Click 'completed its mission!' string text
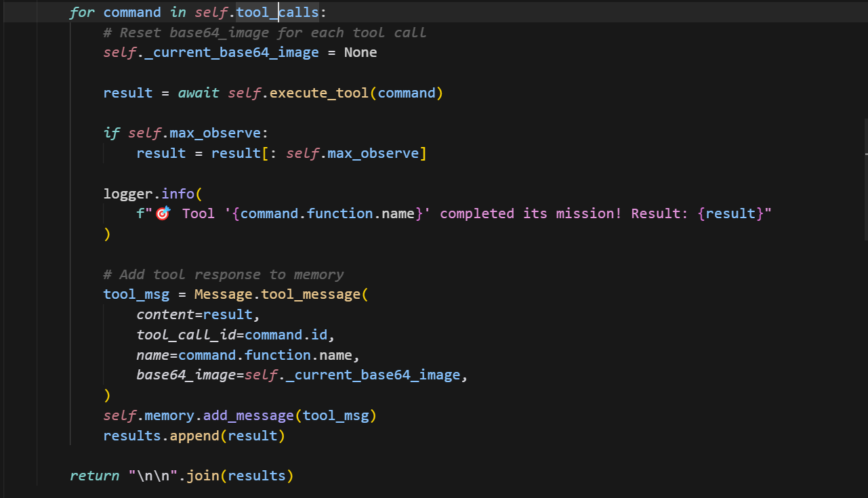This screenshot has width=868, height=498. [531, 213]
